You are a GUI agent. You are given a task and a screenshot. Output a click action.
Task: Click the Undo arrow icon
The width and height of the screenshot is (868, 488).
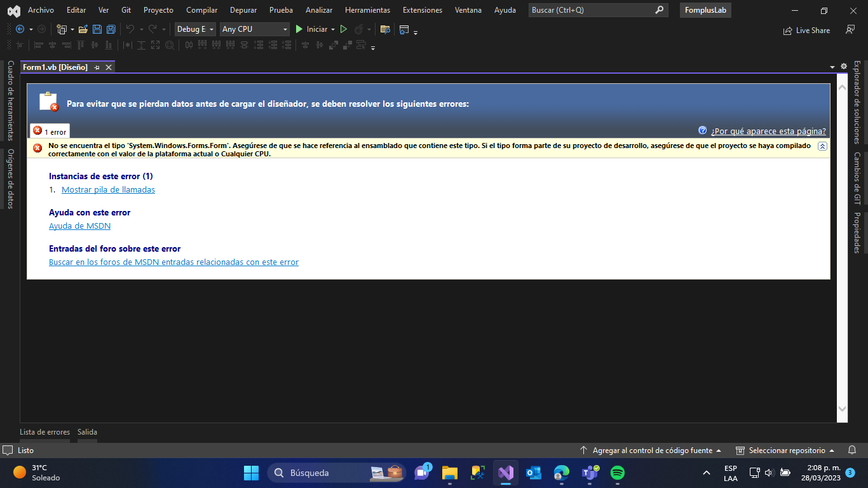[130, 29]
